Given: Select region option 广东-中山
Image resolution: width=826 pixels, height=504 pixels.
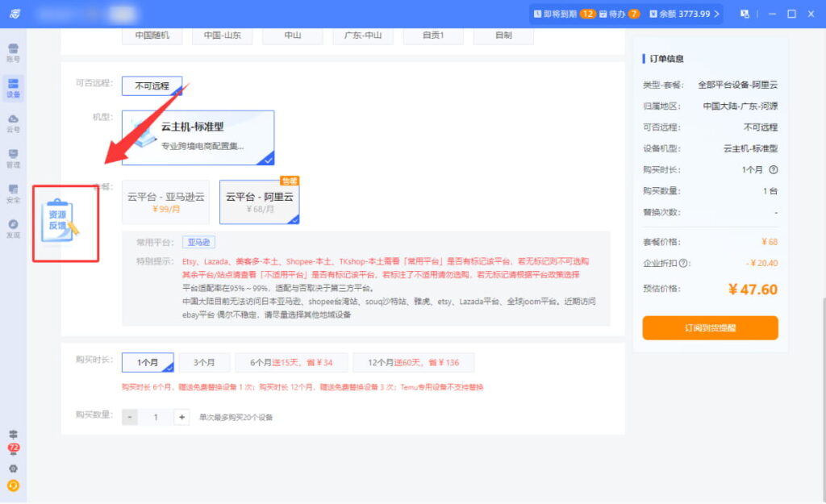Looking at the screenshot, I should point(363,35).
